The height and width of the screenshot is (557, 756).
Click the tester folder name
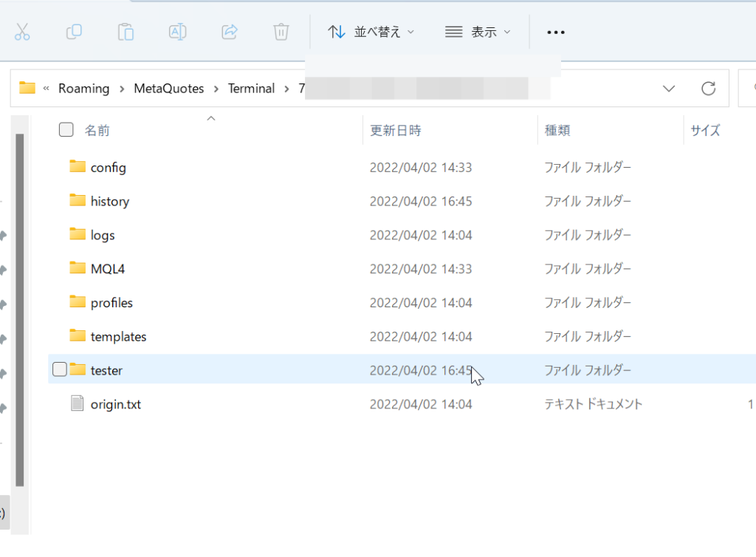tap(106, 370)
